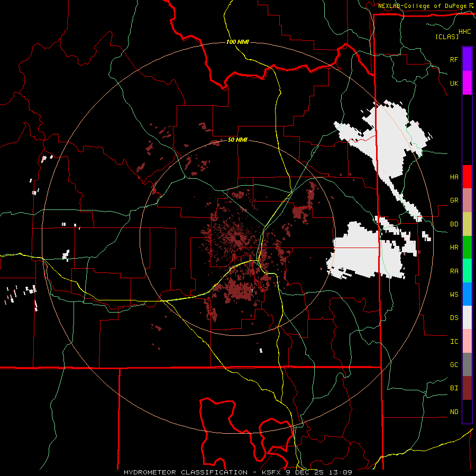This screenshot has width=476, height=476.
Task: Click the UK magenta legend swatch
Action: (x=467, y=83)
